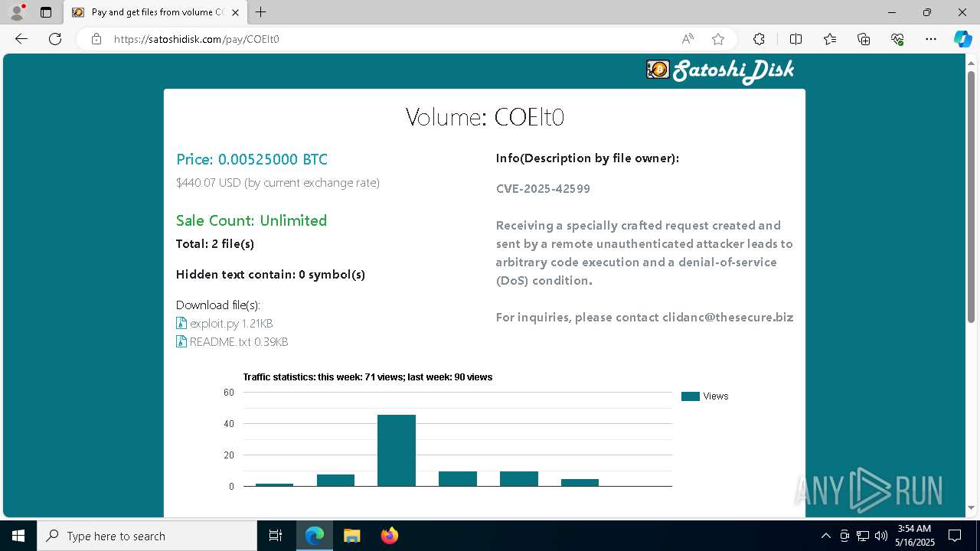The height and width of the screenshot is (551, 980).
Task: Select the Total: 2 file(s) text
Action: tap(215, 244)
